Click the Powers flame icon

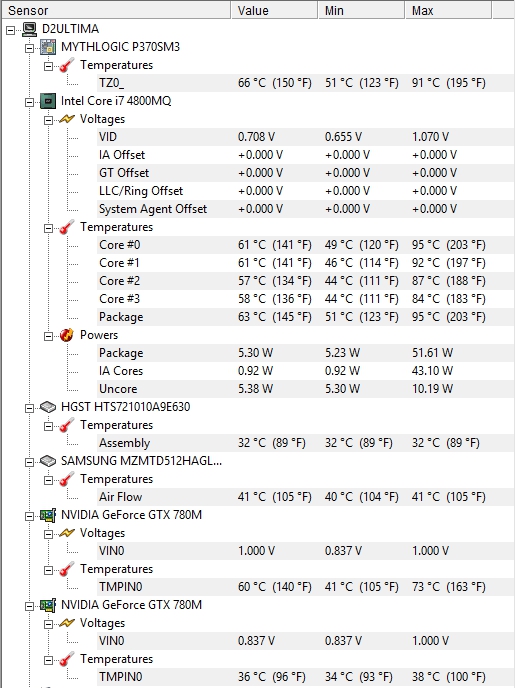67,335
